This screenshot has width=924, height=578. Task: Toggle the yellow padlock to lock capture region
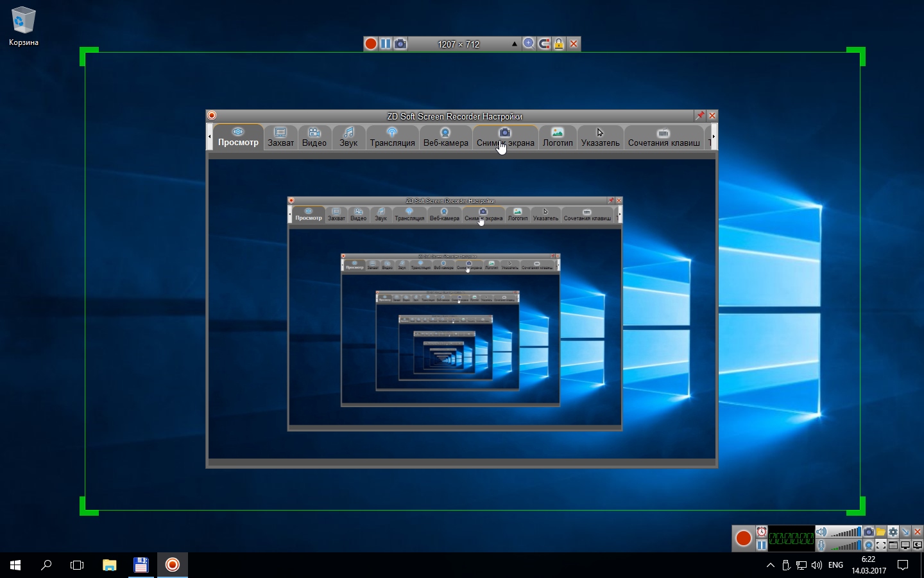tap(559, 44)
